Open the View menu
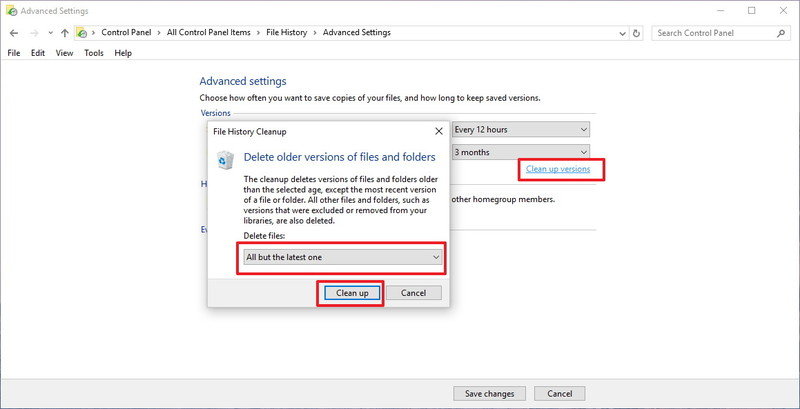This screenshot has width=800, height=409. point(64,53)
